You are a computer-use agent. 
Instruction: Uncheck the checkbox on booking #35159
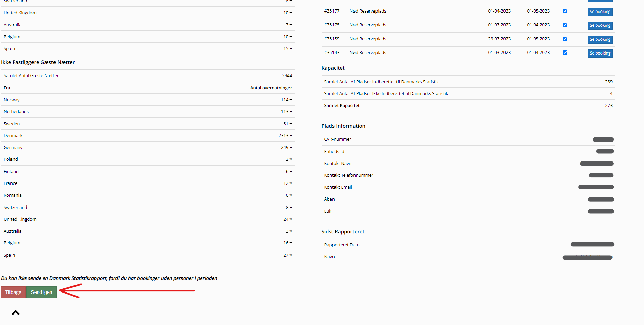[565, 39]
